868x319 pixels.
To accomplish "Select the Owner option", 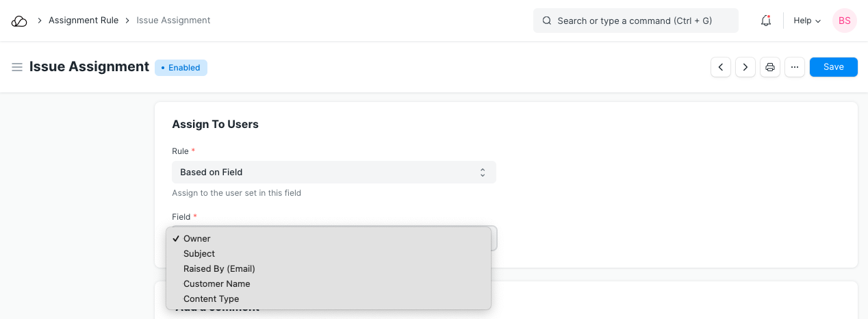I will [x=197, y=239].
